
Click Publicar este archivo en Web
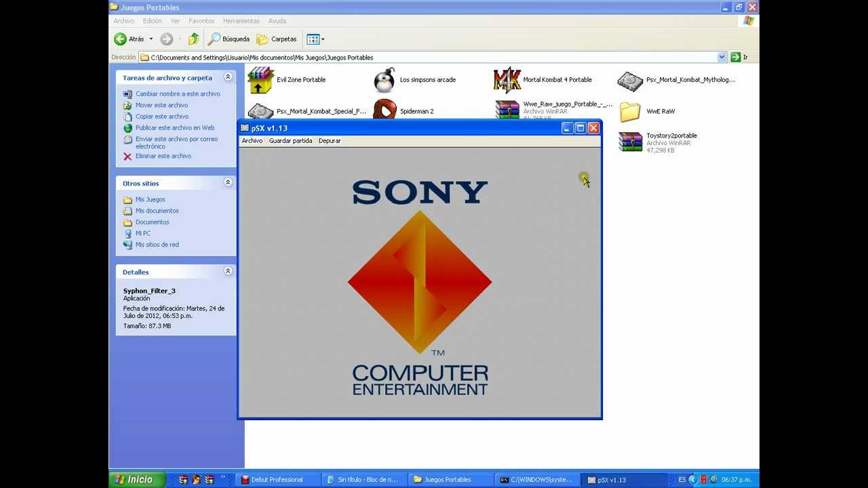[x=175, y=127]
